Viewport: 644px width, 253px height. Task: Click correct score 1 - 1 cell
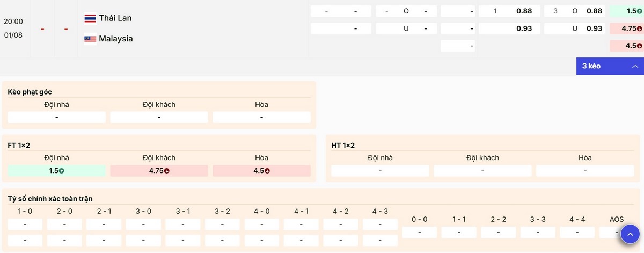[x=459, y=233]
